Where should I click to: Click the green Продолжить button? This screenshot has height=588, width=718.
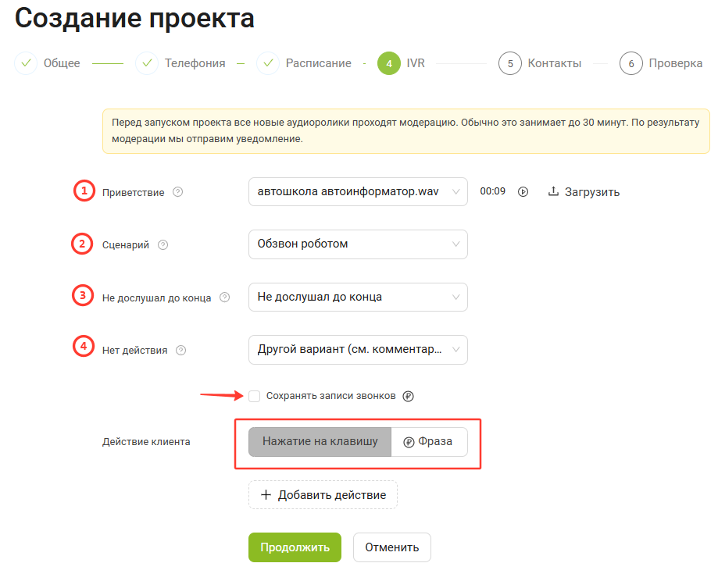(295, 547)
